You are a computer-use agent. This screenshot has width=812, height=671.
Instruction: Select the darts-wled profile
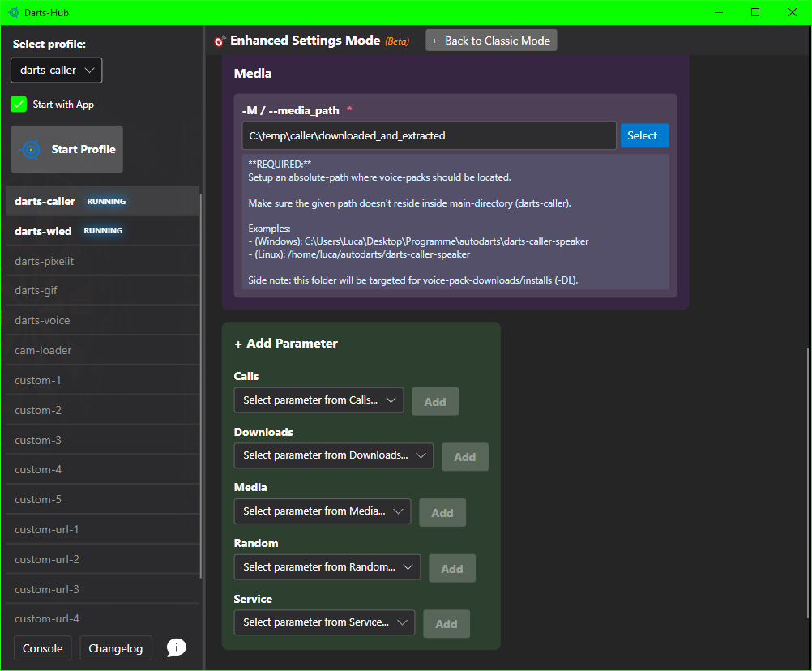103,231
